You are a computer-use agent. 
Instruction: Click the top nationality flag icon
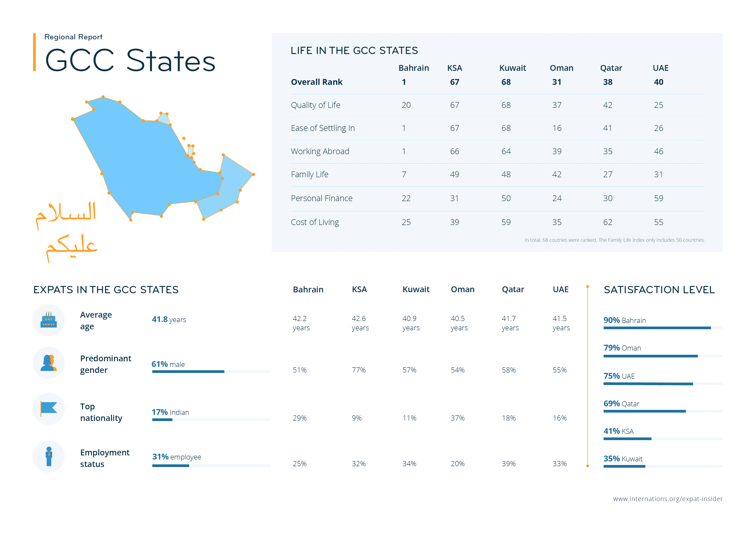(x=48, y=408)
